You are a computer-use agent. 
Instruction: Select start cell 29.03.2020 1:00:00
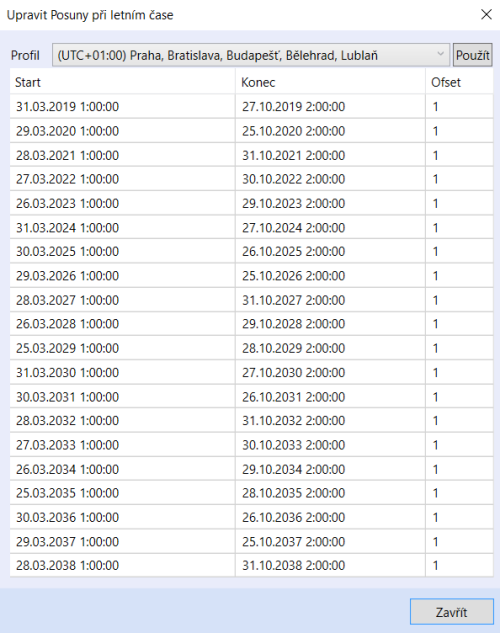click(x=122, y=131)
